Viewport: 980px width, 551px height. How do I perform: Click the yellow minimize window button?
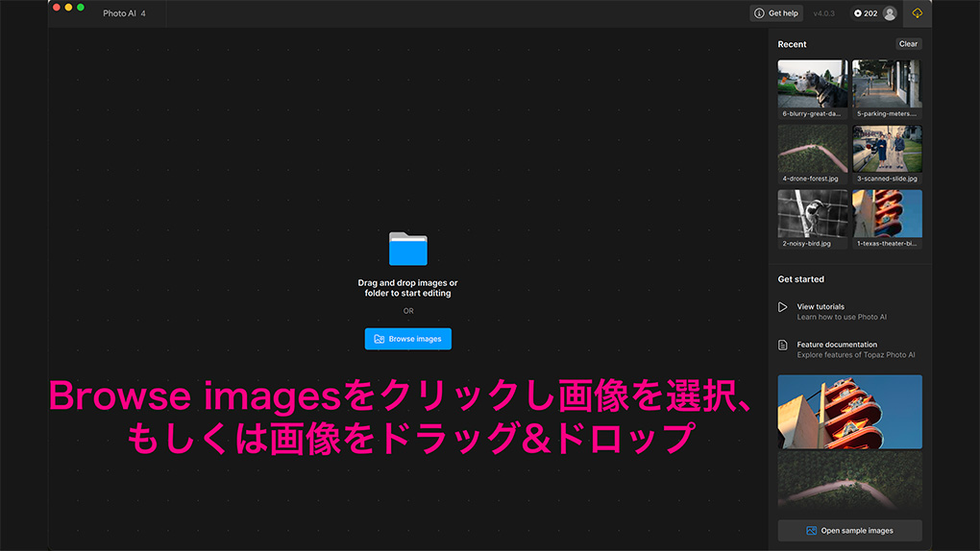click(68, 8)
